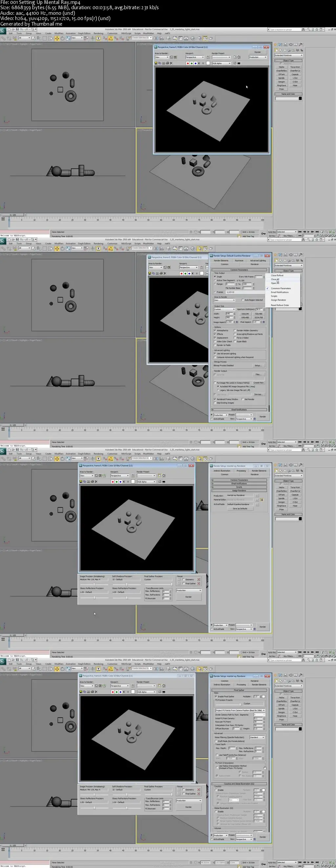Open Project FG Points From Camera Position dropdown

(240, 710)
